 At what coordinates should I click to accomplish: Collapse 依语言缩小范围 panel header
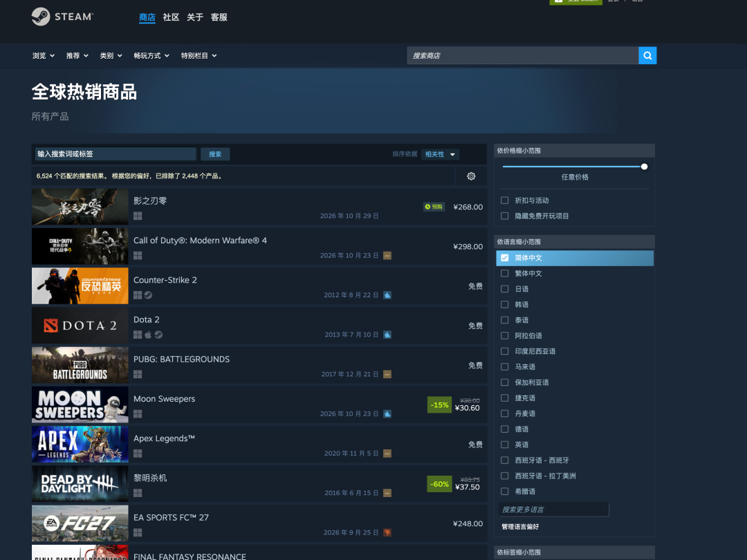coord(574,242)
